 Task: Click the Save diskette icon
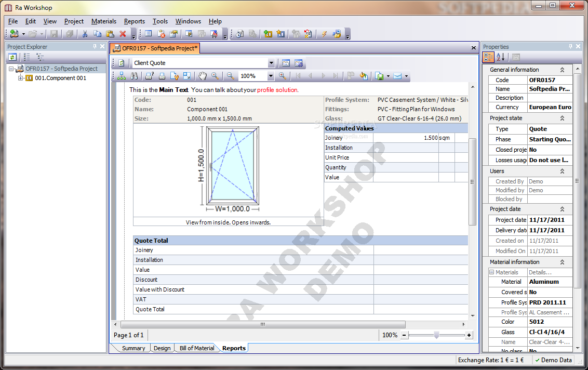point(54,34)
